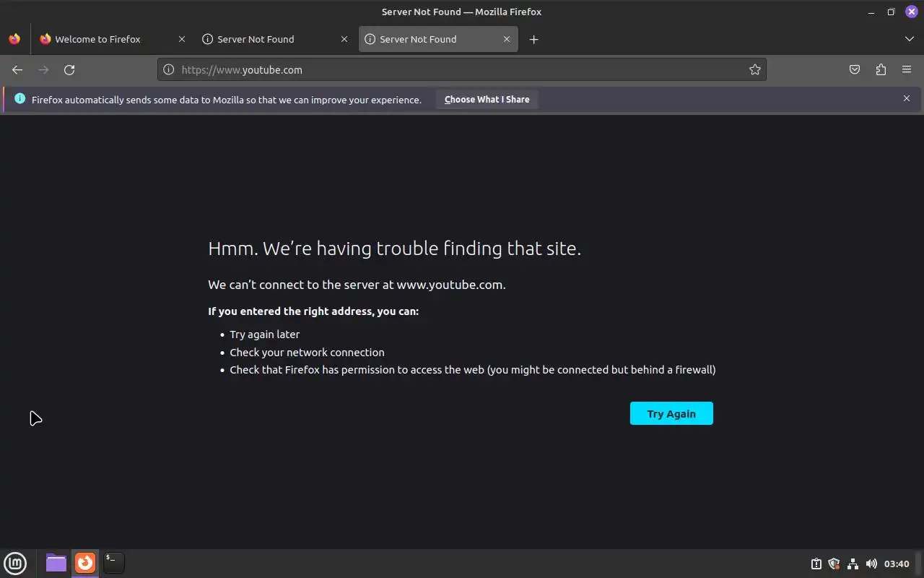Switch to Welcome to Firefox tab
Image resolution: width=924 pixels, height=578 pixels.
113,39
